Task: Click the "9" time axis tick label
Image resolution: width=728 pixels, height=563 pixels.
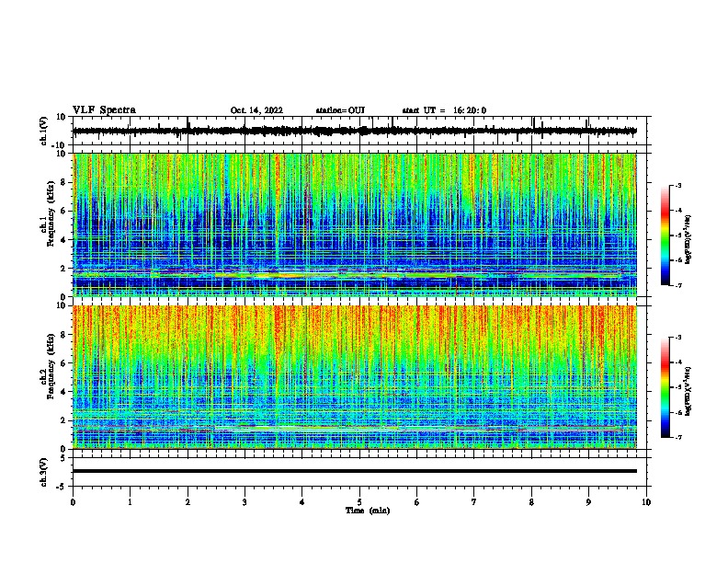Action: coord(588,502)
